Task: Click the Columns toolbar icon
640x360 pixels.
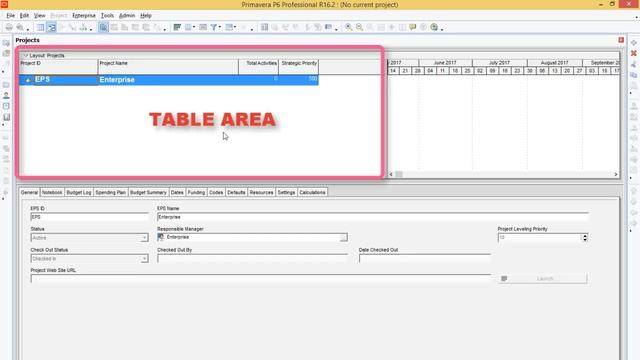Action: tap(188, 27)
